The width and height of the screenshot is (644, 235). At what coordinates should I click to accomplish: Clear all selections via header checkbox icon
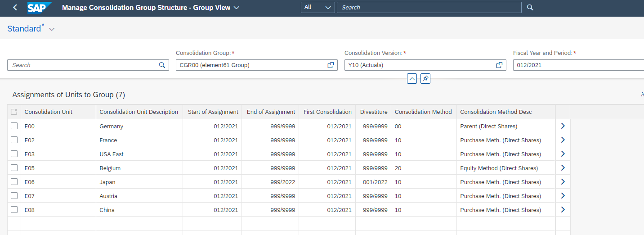pyautogui.click(x=14, y=112)
